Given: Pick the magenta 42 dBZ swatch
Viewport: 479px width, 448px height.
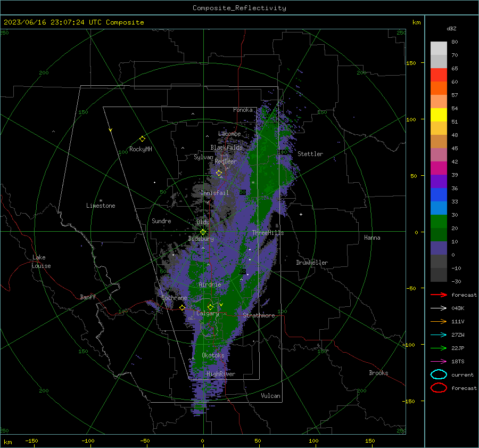Looking at the screenshot, I should click(439, 168).
